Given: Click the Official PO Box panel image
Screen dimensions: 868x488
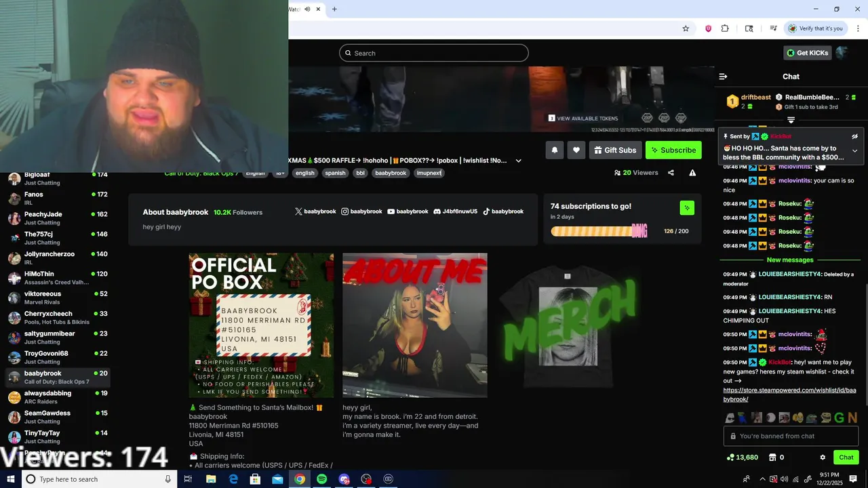Looking at the screenshot, I should click(x=261, y=325).
